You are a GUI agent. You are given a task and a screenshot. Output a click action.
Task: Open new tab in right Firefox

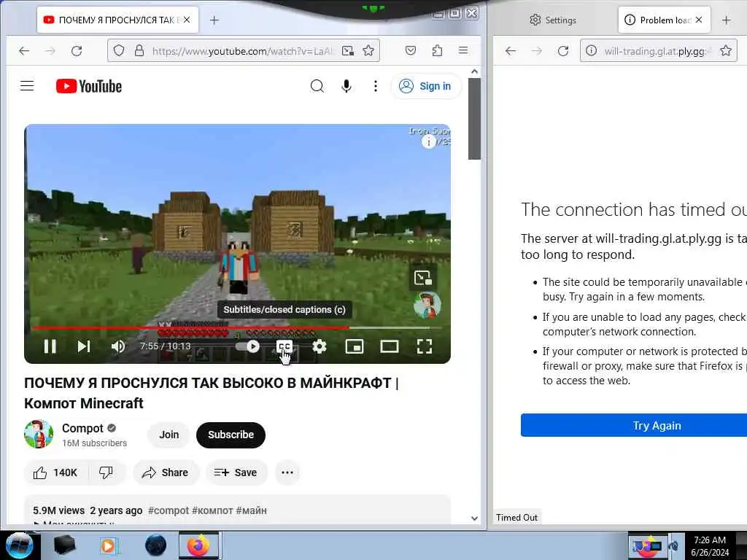(727, 20)
